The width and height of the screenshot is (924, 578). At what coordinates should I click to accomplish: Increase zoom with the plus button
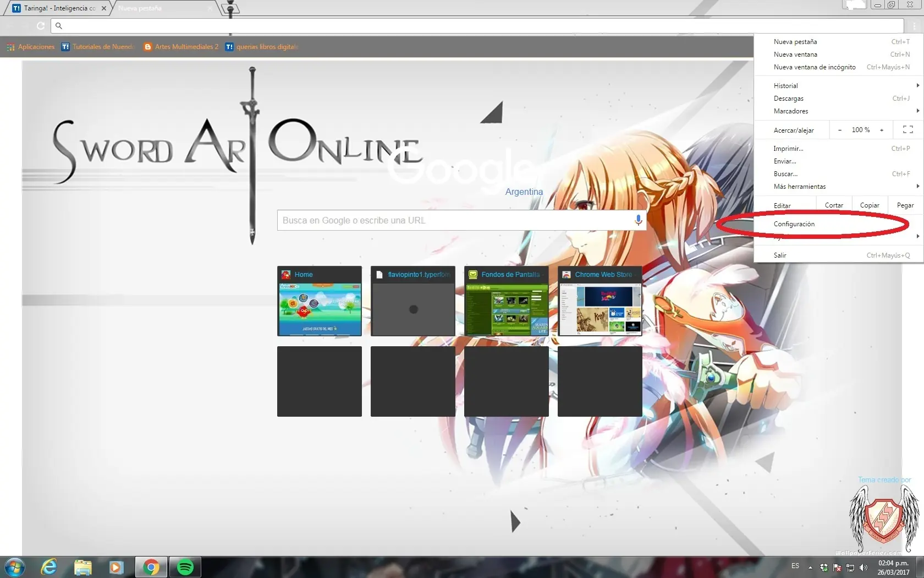click(x=882, y=130)
